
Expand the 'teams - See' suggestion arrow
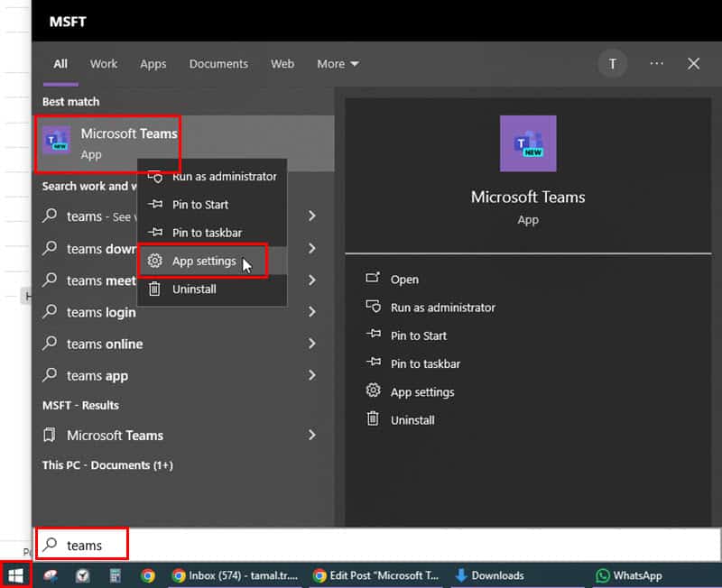tap(311, 216)
